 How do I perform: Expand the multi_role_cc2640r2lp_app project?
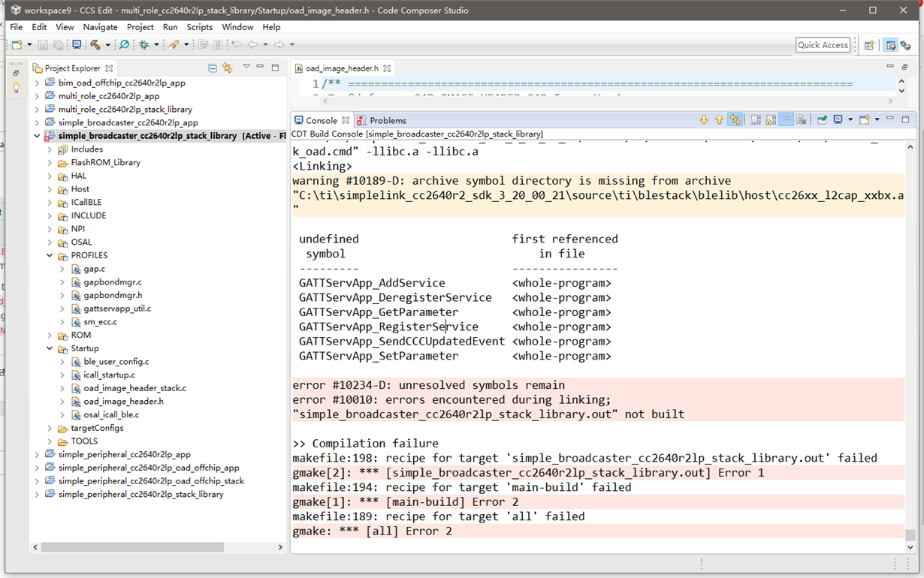click(37, 96)
